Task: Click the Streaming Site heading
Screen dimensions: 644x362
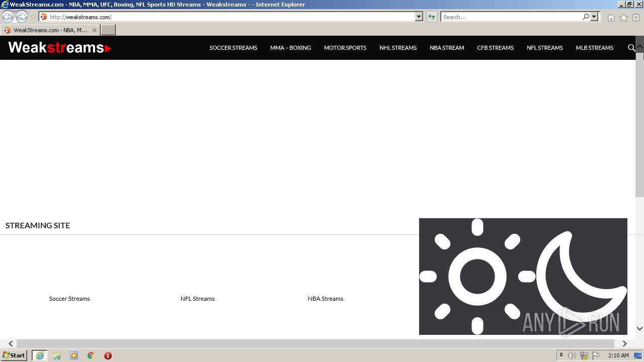Action: 38,225
